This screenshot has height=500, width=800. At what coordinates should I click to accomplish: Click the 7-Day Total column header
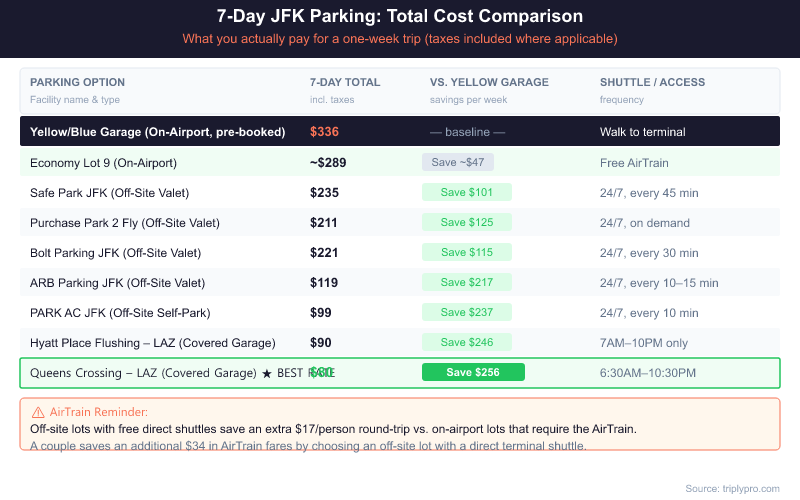click(x=345, y=82)
